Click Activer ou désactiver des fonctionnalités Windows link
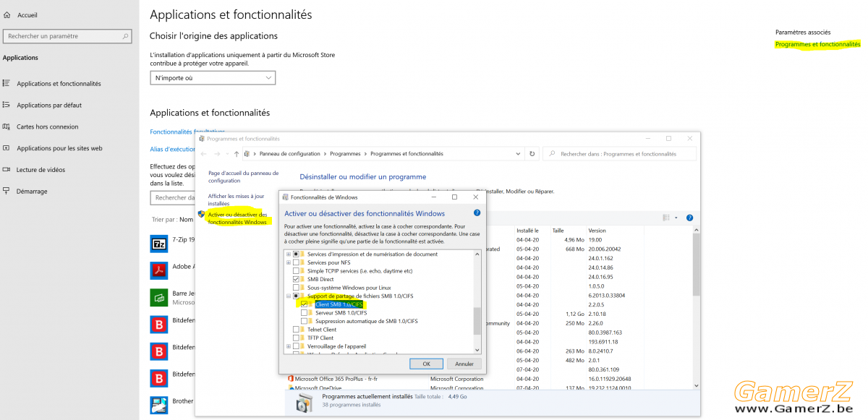 tap(237, 218)
